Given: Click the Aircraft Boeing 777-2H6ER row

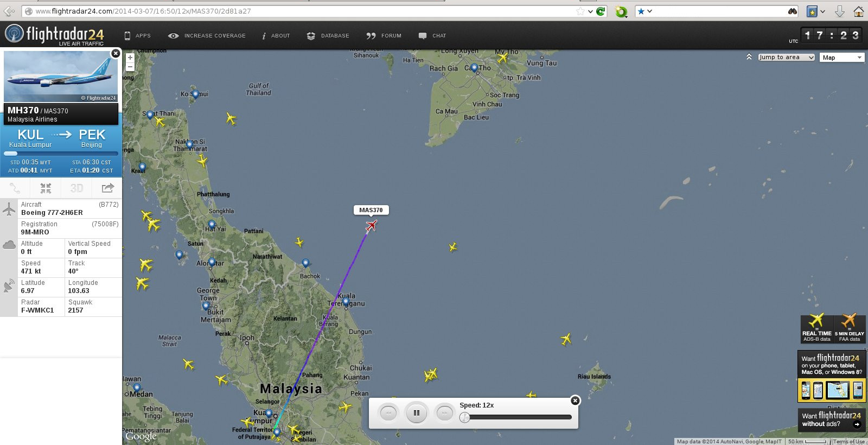Looking at the screenshot, I should click(70, 208).
